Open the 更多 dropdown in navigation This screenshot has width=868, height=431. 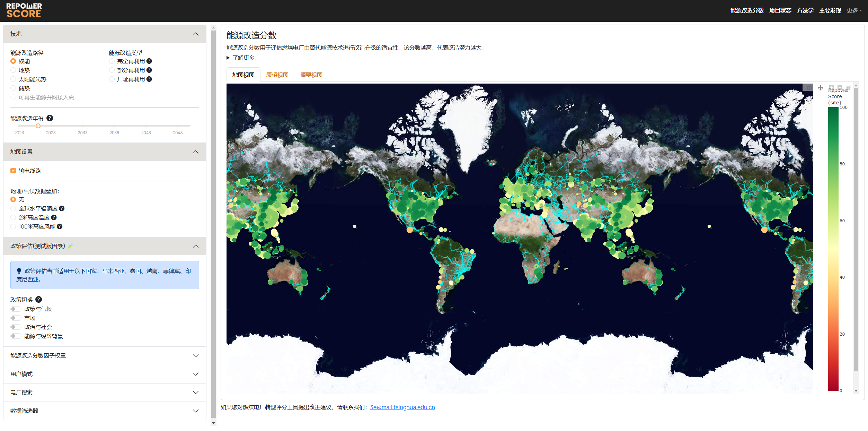tap(854, 11)
